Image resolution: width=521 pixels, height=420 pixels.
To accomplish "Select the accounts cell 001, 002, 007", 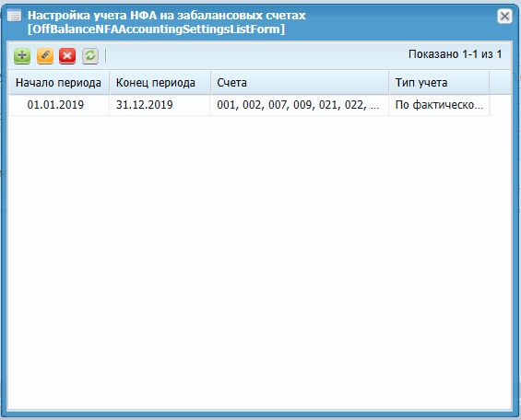I will 300,105.
